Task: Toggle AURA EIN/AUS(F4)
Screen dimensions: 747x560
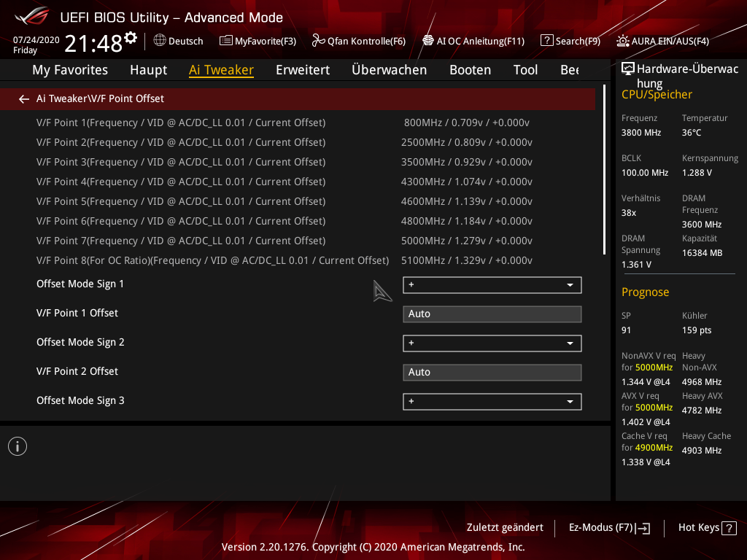Action: pyautogui.click(x=662, y=41)
